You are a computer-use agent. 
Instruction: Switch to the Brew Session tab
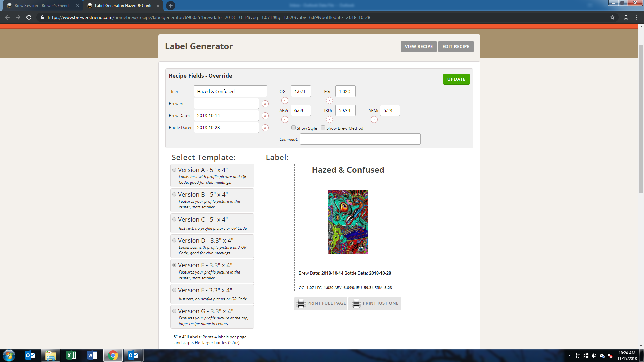42,6
